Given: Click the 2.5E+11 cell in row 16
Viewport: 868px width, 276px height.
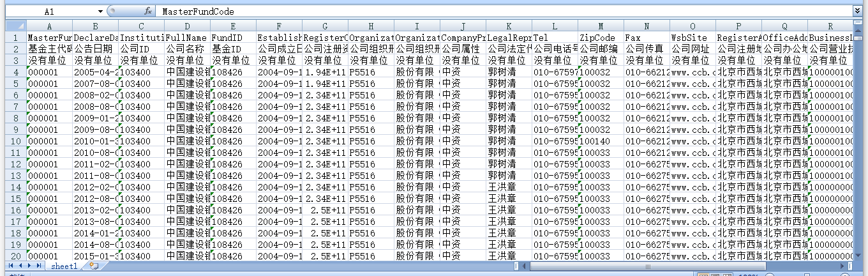Looking at the screenshot, I should coord(325,210).
